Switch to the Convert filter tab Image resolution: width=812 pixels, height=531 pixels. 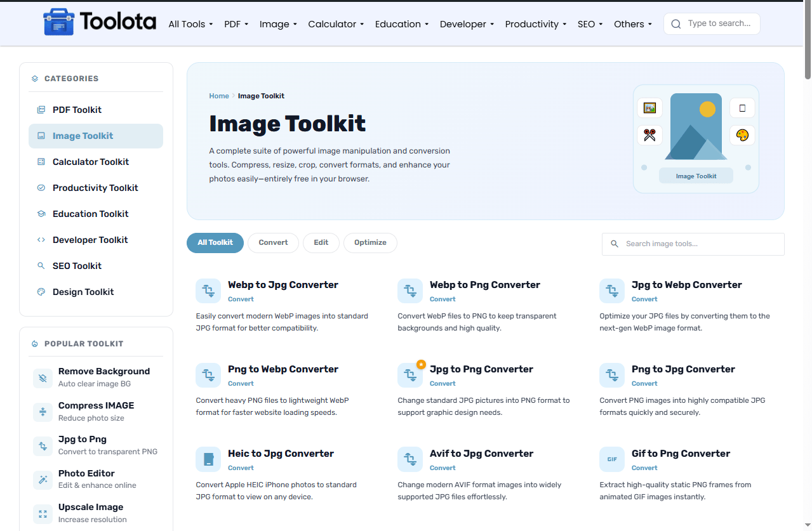tap(274, 243)
